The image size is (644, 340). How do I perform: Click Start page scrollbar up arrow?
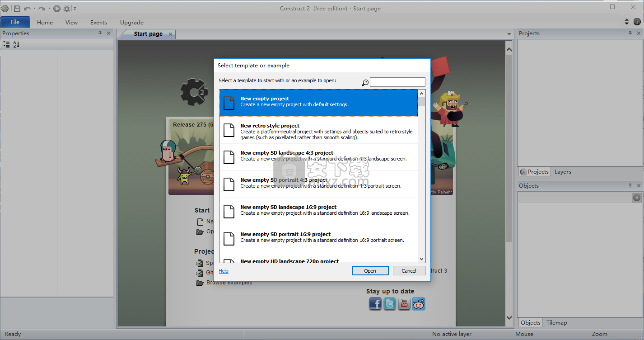509,49
